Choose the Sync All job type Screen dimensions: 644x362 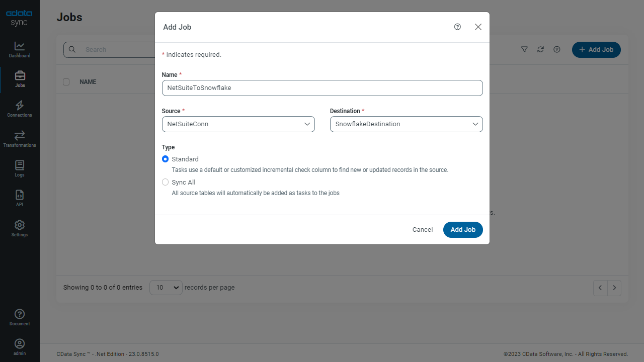pos(166,183)
